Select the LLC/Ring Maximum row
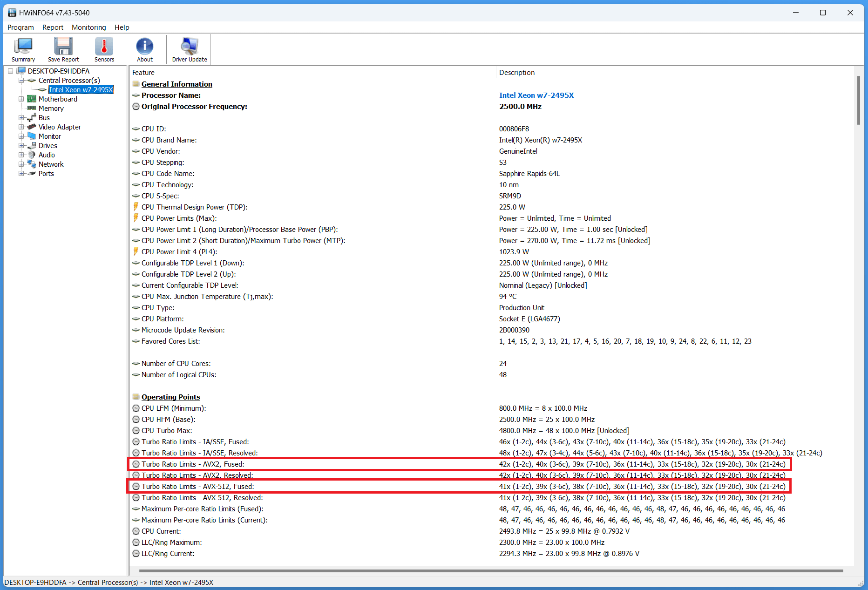868x590 pixels. [x=492, y=542]
